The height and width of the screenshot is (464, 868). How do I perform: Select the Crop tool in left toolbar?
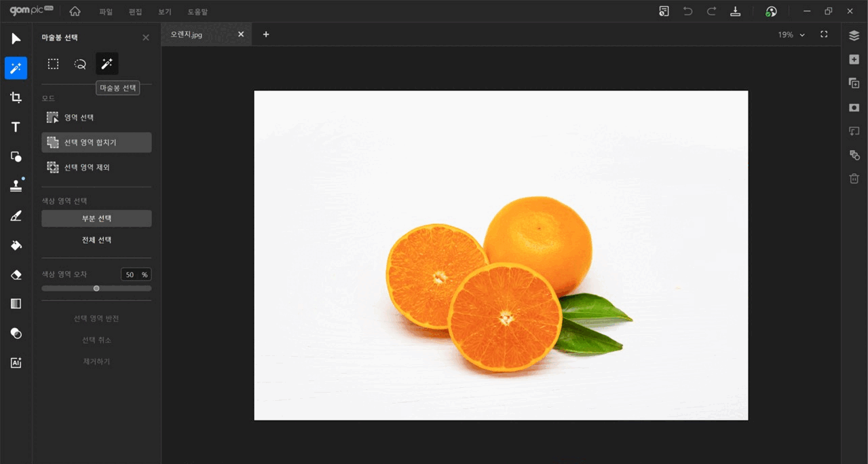(x=16, y=97)
